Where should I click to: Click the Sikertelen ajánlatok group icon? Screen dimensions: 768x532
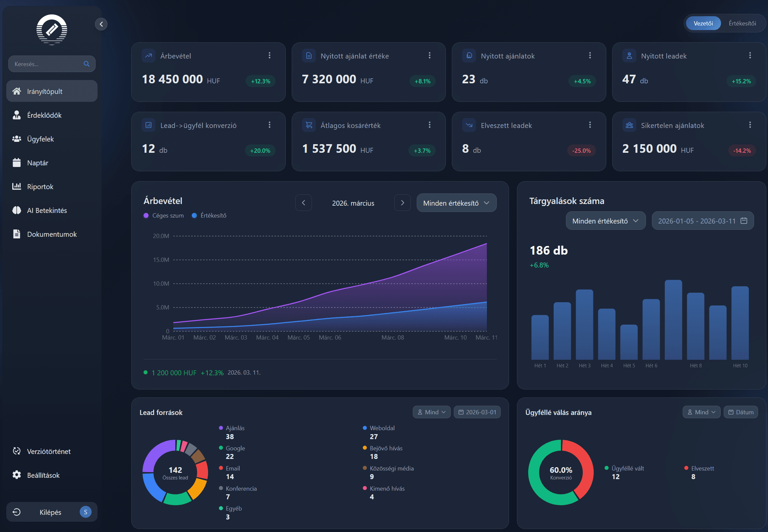[629, 125]
